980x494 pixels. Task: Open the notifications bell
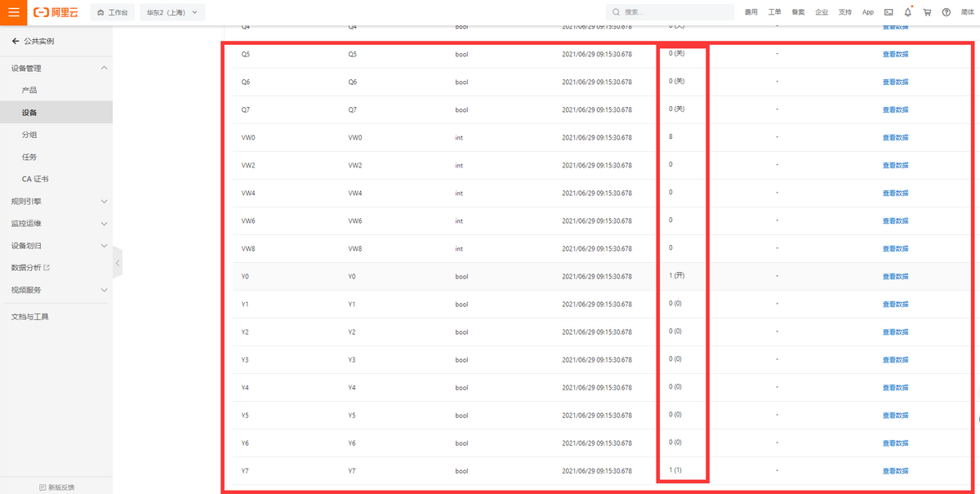pyautogui.click(x=908, y=12)
